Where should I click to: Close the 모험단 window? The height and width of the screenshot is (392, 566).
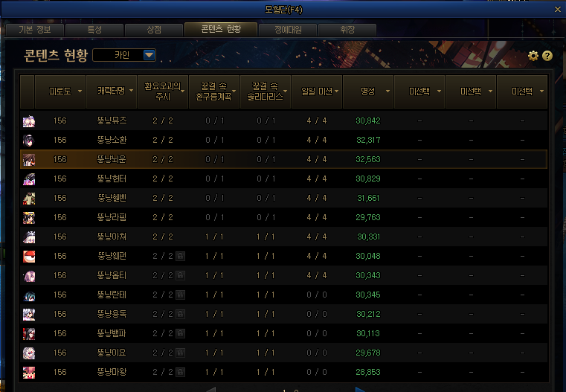557,9
